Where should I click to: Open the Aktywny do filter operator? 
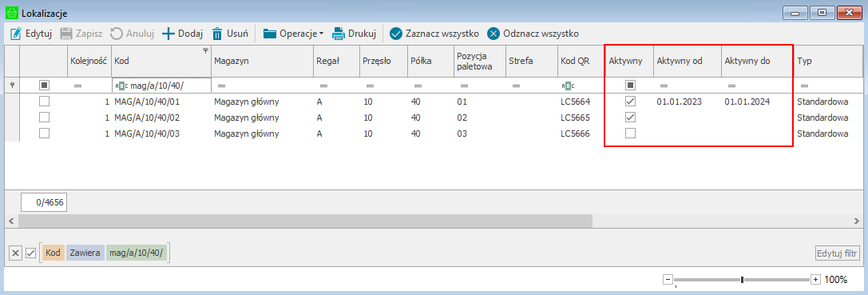point(731,86)
